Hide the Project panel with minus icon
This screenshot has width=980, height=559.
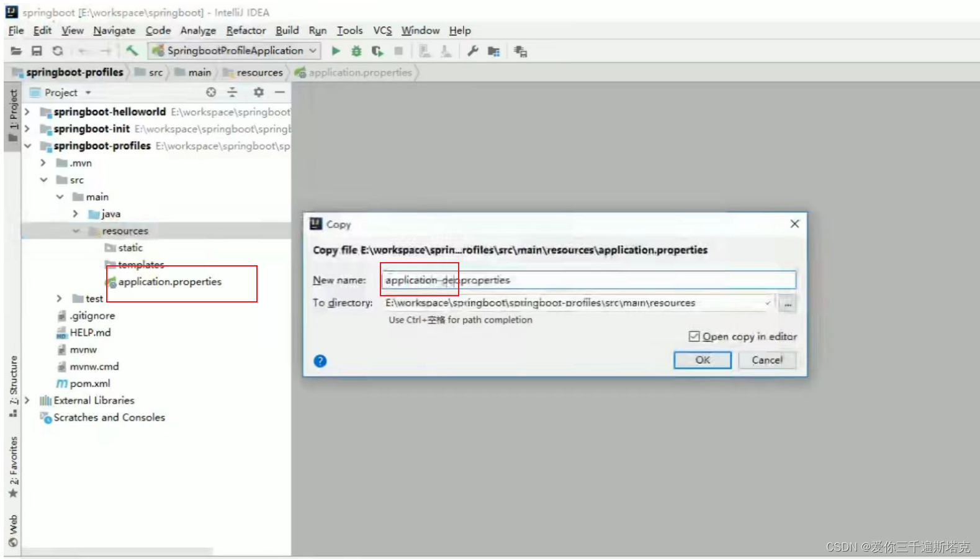[x=280, y=92]
